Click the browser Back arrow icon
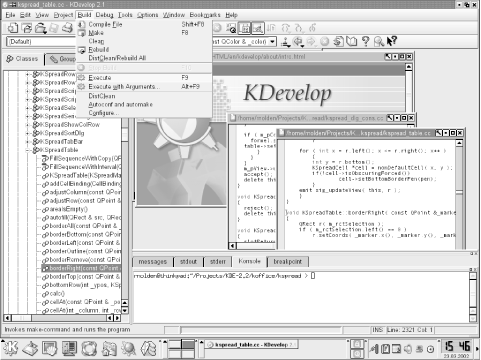Viewport: 481px width, 360px height. pos(298,41)
